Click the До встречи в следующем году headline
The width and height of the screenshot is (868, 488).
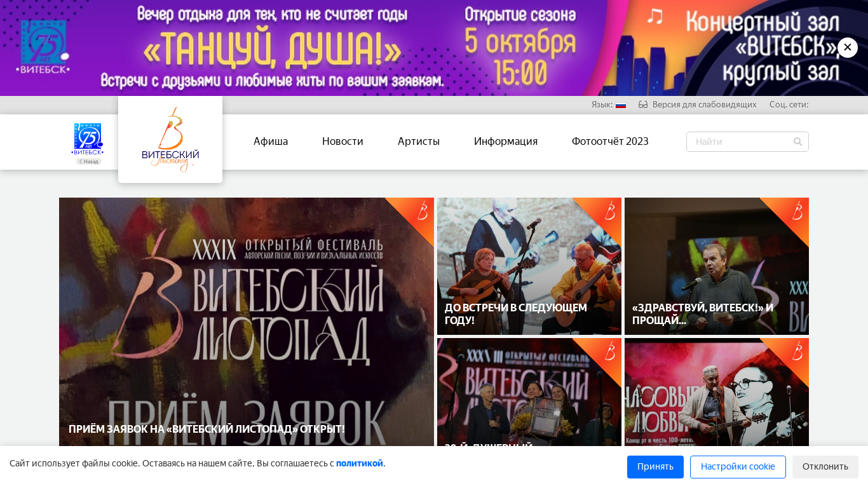coord(516,314)
